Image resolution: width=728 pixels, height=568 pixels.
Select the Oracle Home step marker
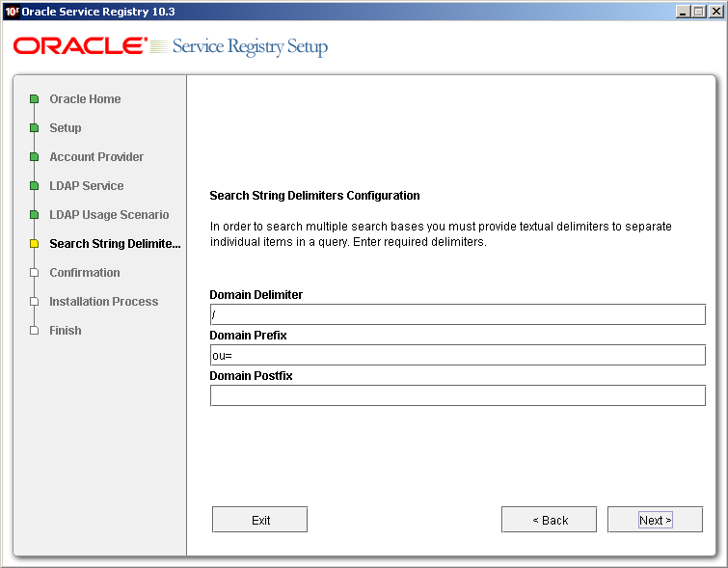pyautogui.click(x=34, y=99)
